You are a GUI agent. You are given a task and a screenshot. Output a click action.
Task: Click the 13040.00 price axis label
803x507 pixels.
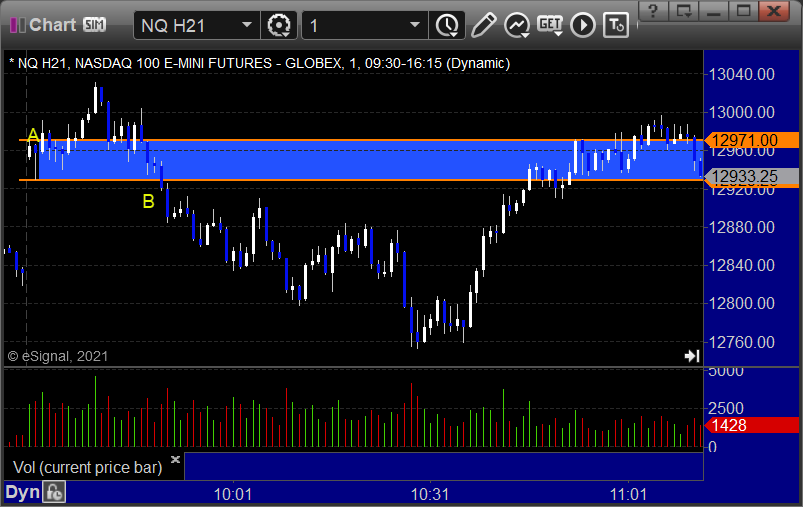click(x=741, y=75)
